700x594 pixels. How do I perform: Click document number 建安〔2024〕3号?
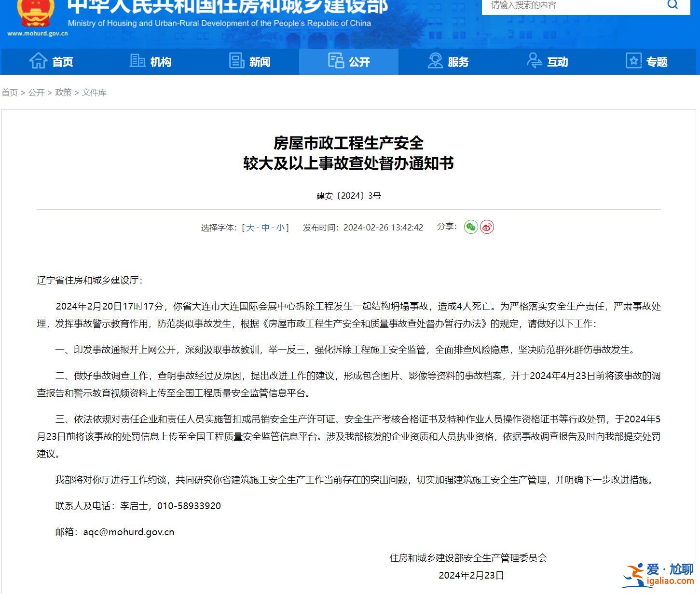click(349, 196)
